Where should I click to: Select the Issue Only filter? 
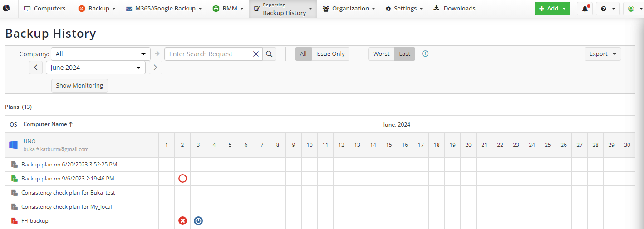(330, 54)
